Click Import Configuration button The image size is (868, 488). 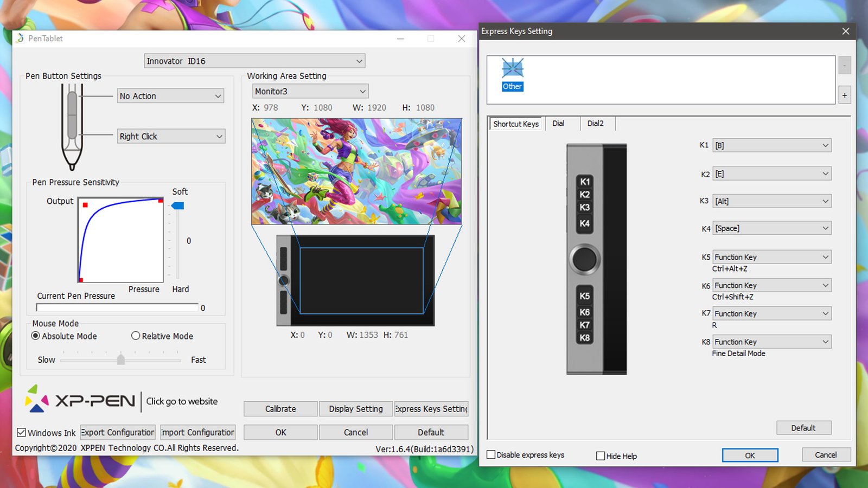coord(198,432)
